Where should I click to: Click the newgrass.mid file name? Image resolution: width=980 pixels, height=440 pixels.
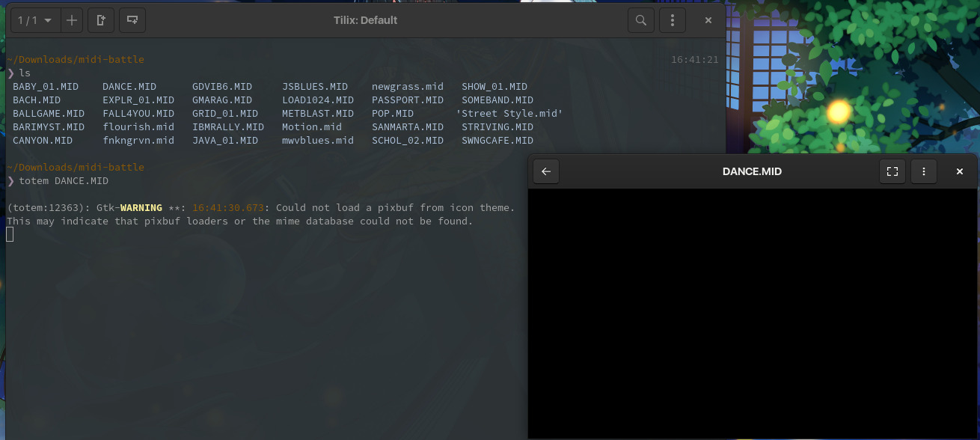[408, 87]
